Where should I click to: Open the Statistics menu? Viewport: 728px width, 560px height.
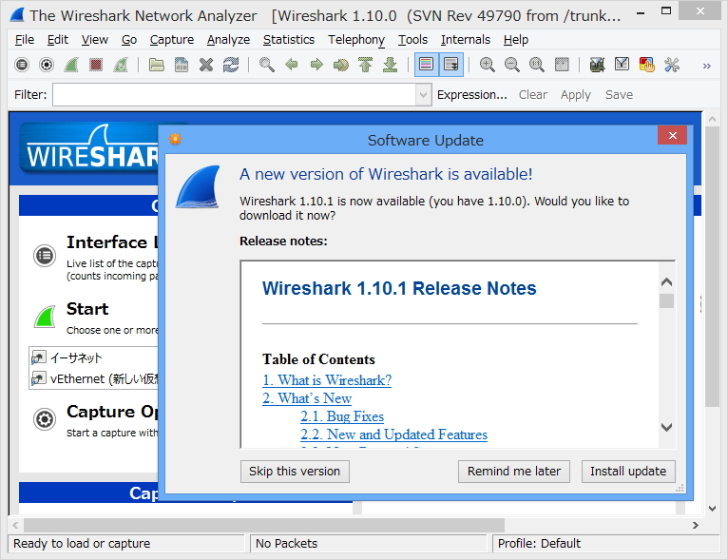289,40
